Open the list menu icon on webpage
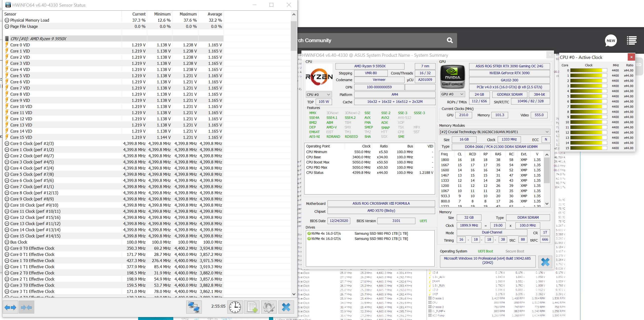Viewport: 644px width, 320px height. pyautogui.click(x=631, y=40)
